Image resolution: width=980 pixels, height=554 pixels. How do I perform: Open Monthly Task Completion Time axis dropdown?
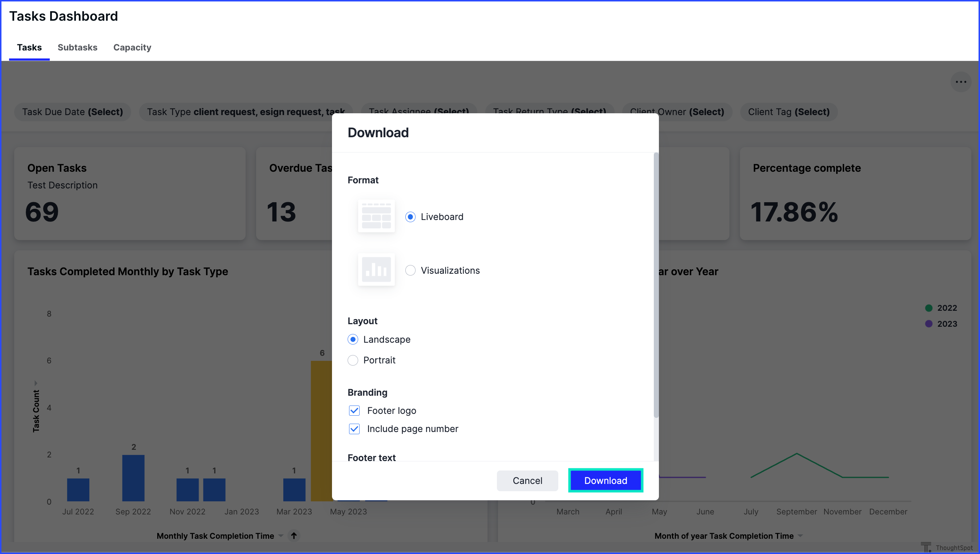(281, 535)
